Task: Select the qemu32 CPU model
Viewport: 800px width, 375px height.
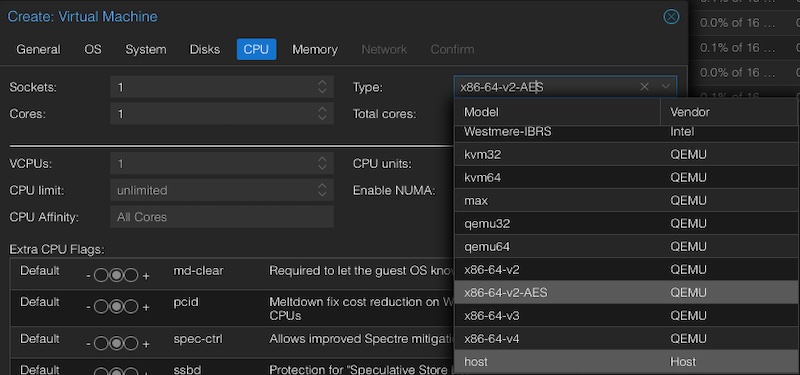Action: (x=627, y=223)
